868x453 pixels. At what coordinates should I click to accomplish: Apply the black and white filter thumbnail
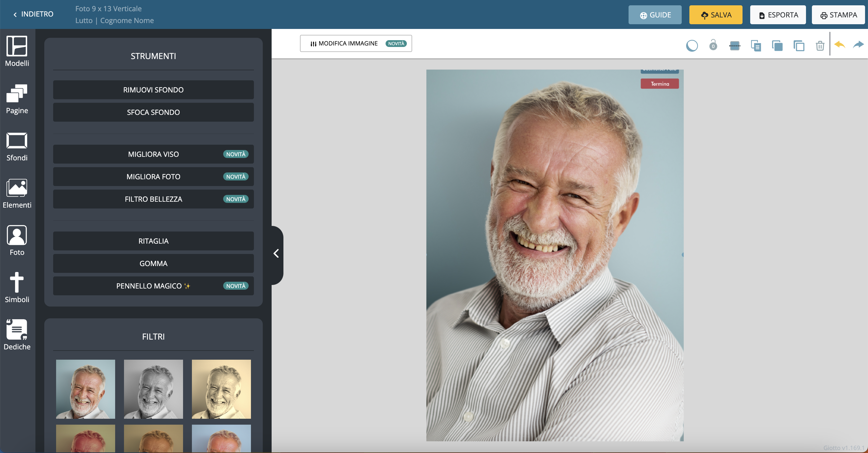point(153,389)
